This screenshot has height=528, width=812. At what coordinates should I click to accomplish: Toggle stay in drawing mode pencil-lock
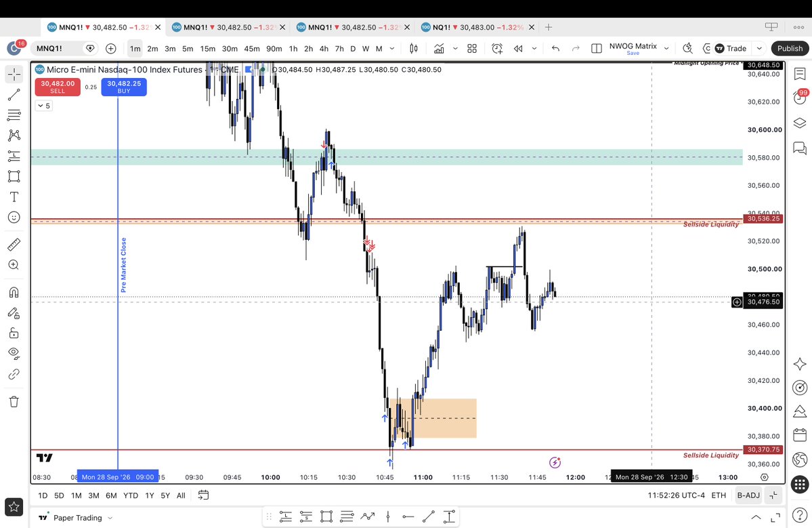(14, 313)
